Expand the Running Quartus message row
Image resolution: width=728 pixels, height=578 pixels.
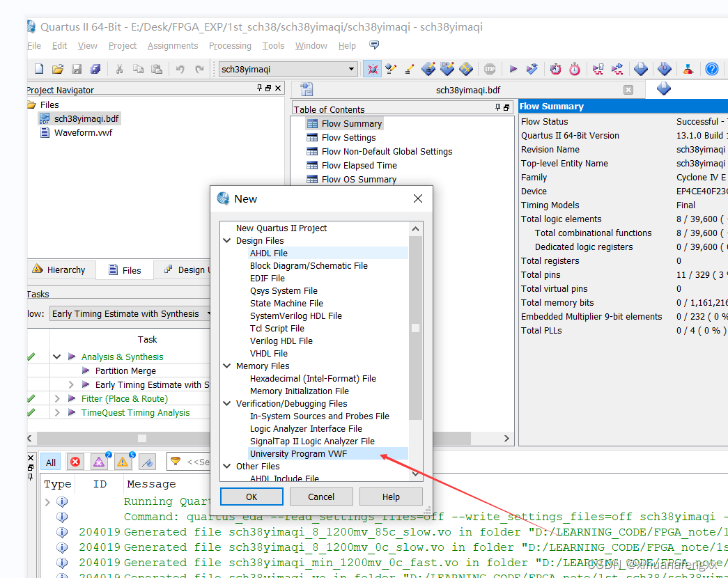click(47, 501)
